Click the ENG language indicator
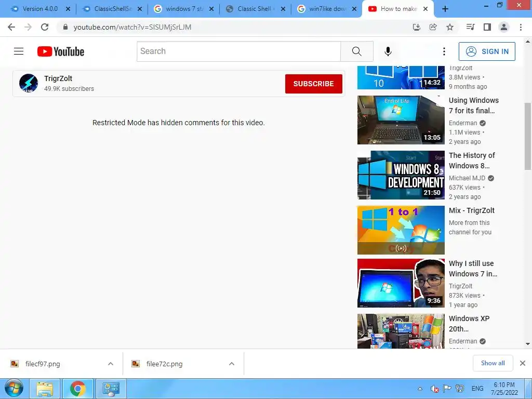The height and width of the screenshot is (399, 532). (x=477, y=389)
